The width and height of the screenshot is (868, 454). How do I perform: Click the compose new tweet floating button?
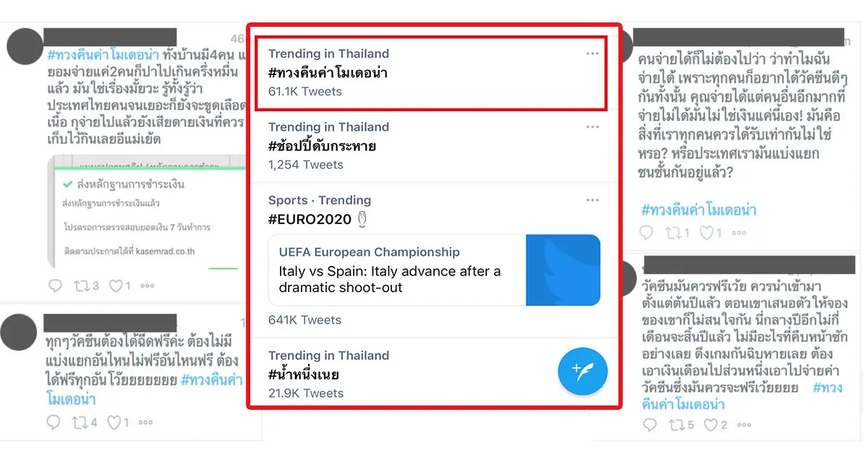[x=582, y=371]
